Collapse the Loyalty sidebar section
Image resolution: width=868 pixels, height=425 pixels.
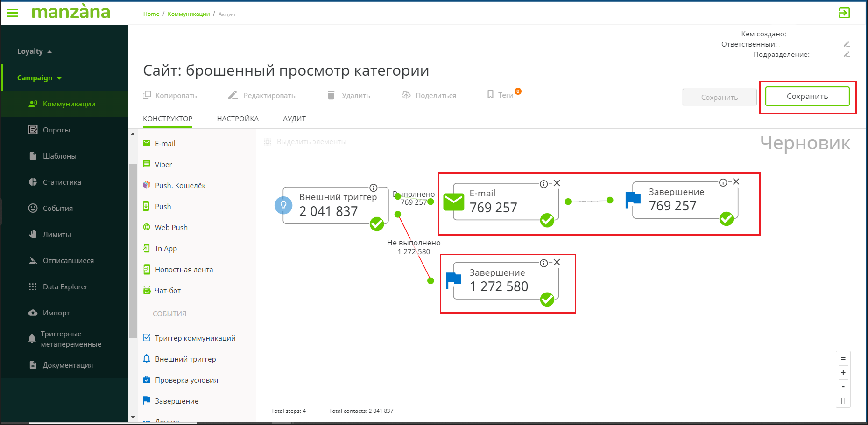(x=49, y=51)
